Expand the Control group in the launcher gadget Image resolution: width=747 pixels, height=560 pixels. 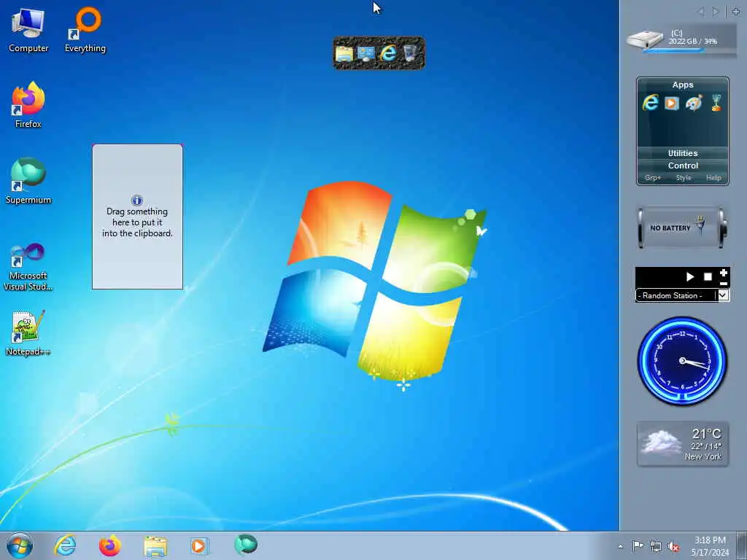point(683,166)
